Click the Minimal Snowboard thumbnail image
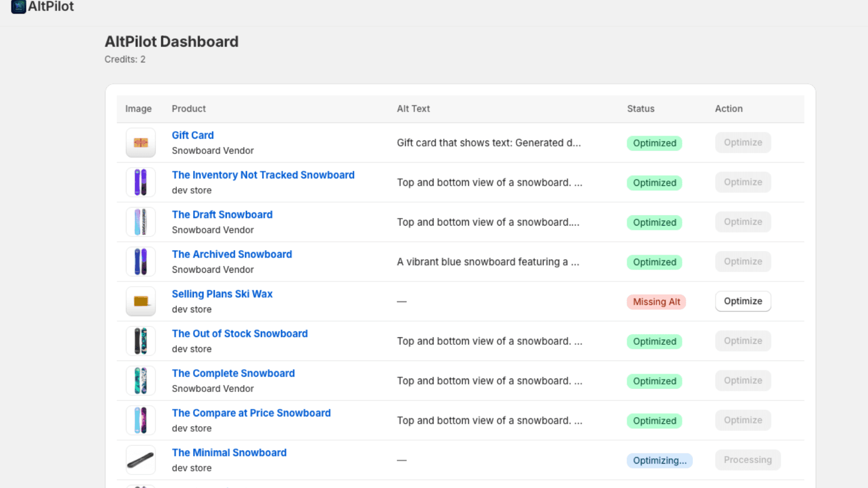 coord(141,460)
